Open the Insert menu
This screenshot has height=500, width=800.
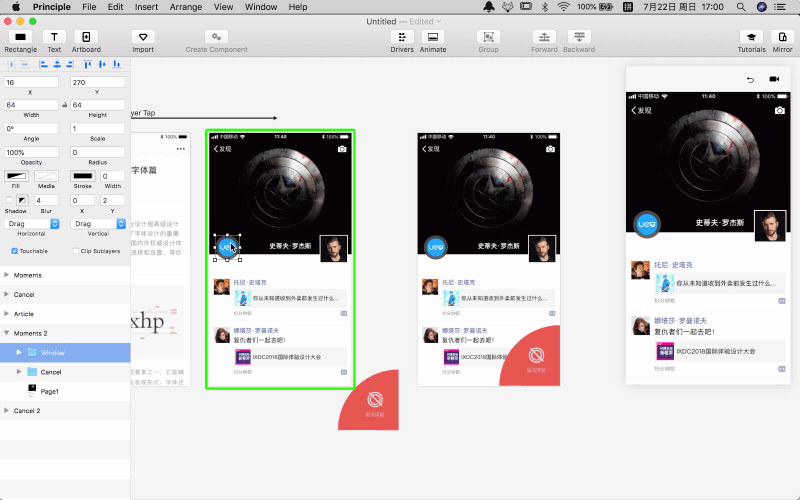pyautogui.click(x=146, y=6)
